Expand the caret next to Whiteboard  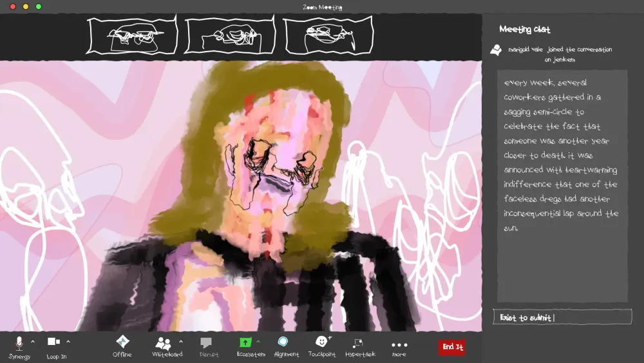tap(181, 342)
